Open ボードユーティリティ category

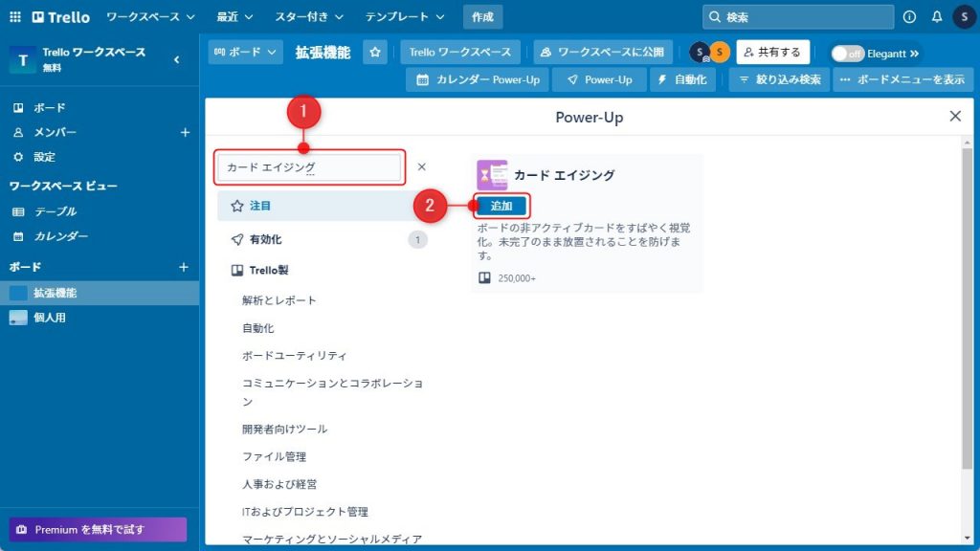[295, 356]
